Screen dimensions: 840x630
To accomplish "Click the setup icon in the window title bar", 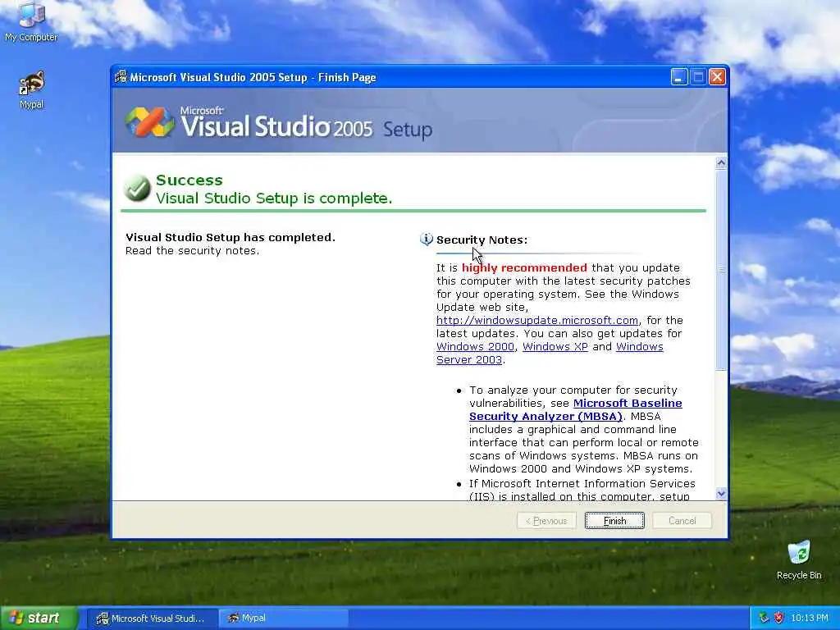I will point(121,77).
